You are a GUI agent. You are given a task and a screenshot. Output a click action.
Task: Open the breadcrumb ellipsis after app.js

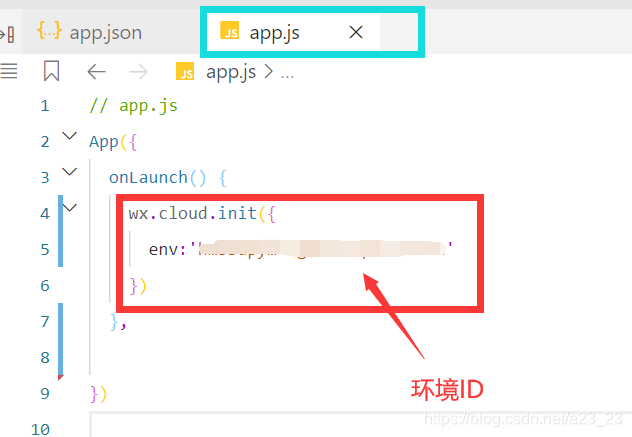[287, 75]
